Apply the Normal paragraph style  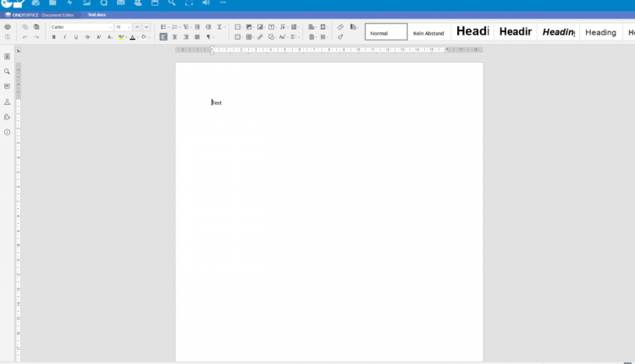point(386,32)
